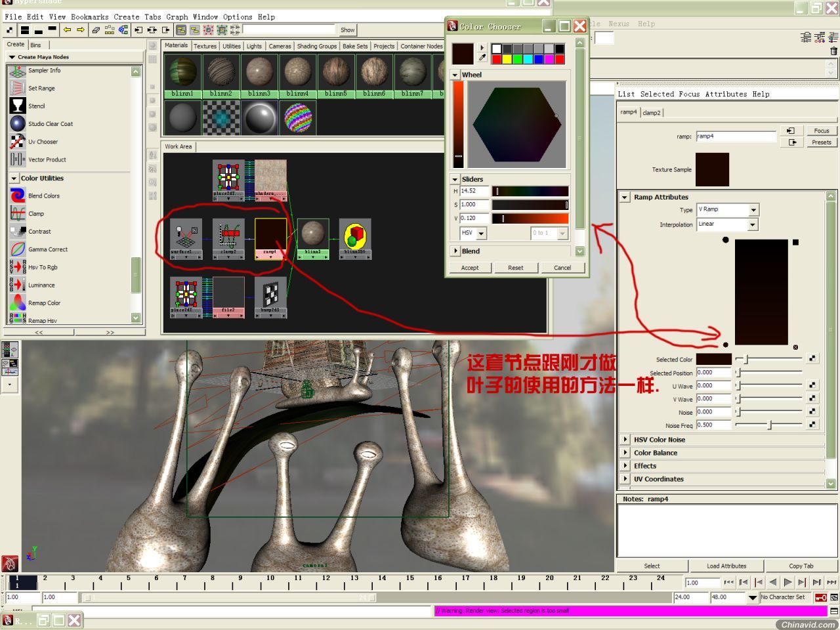Click the Selected Color swatch
Viewport: 840px width, 630px height.
coord(713,359)
